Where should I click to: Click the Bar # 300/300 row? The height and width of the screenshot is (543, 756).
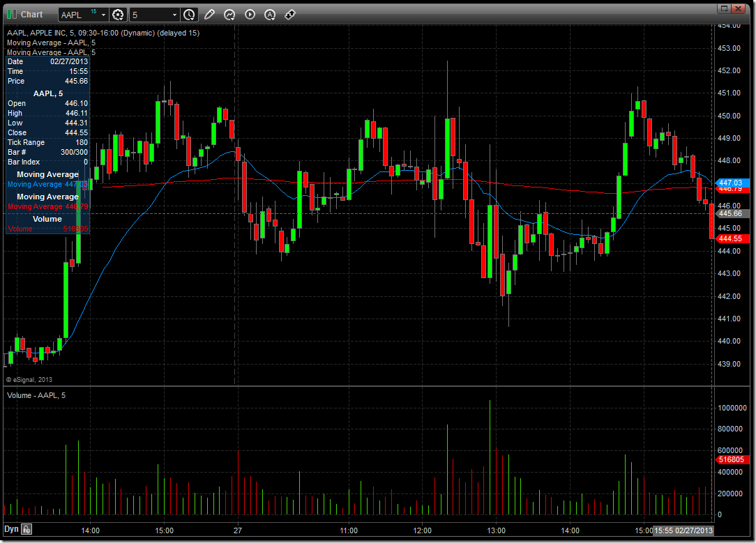(47, 152)
